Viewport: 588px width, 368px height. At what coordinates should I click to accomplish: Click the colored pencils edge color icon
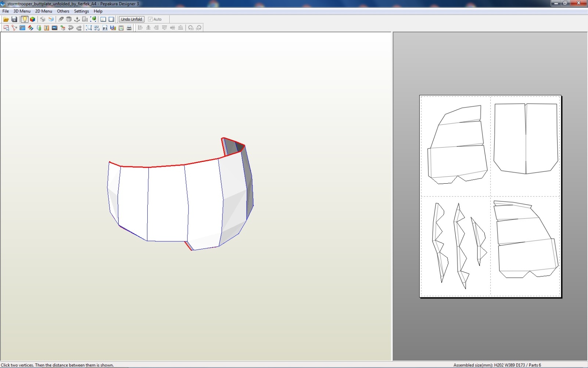(x=31, y=28)
